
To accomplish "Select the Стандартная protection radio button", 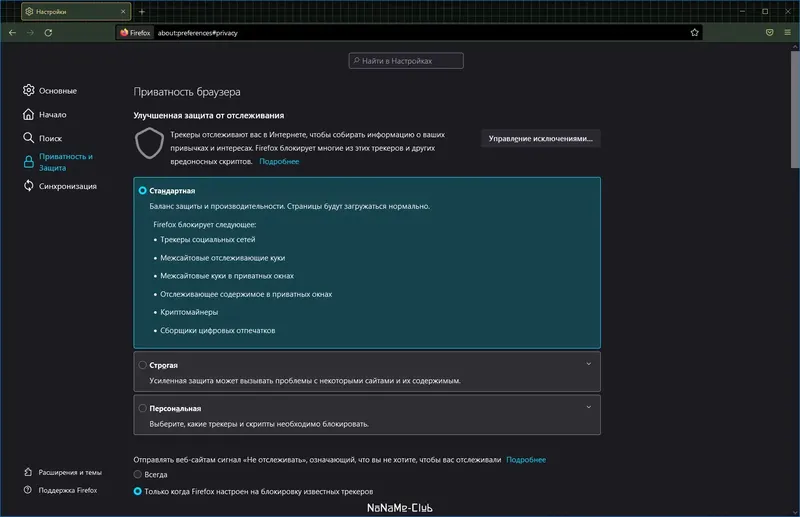I will coord(142,190).
